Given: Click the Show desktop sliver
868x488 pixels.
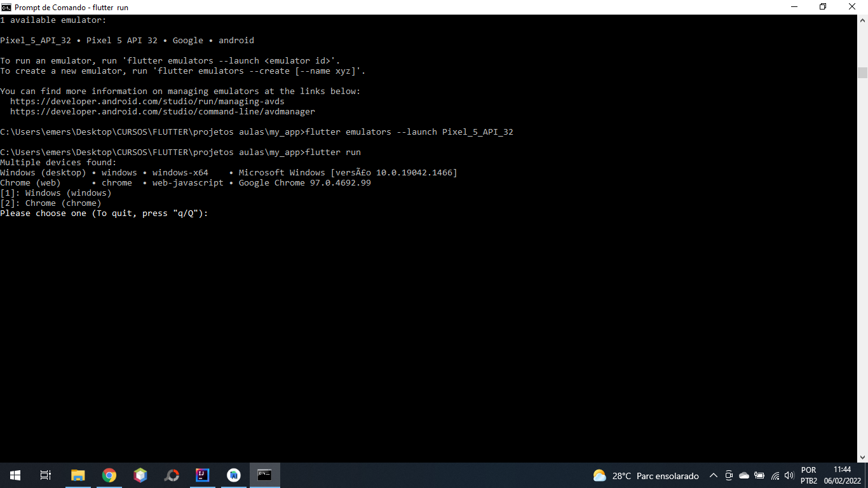Looking at the screenshot, I should pos(866,475).
